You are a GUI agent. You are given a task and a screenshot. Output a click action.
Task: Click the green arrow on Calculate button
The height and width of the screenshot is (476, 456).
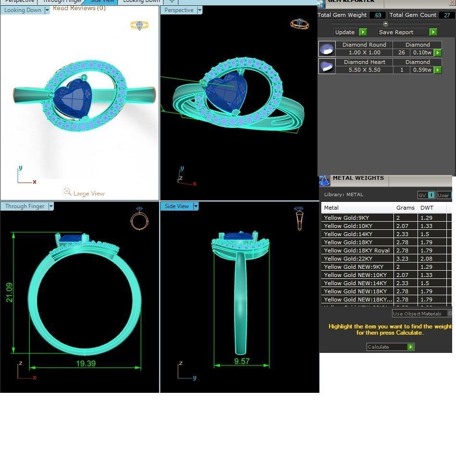(410, 347)
